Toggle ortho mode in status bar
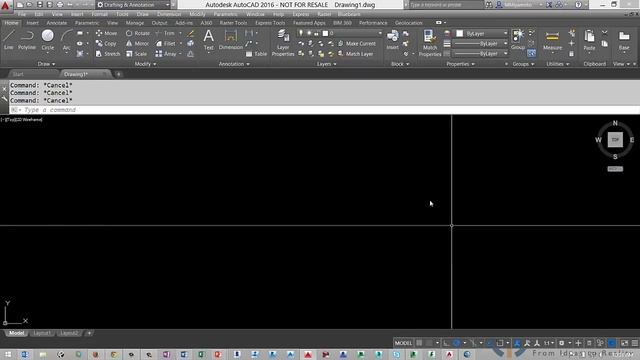 pos(446,343)
